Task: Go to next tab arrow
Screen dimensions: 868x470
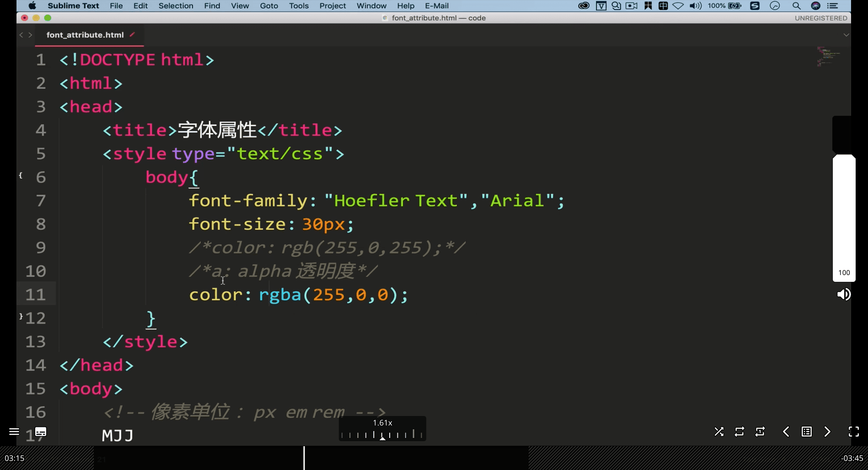Action: [x=30, y=35]
